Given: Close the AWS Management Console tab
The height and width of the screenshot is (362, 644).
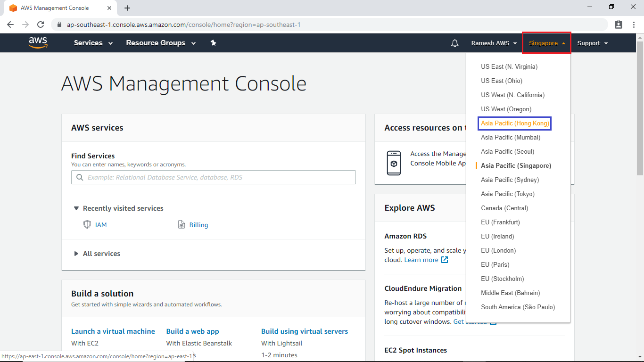Looking at the screenshot, I should [109, 8].
